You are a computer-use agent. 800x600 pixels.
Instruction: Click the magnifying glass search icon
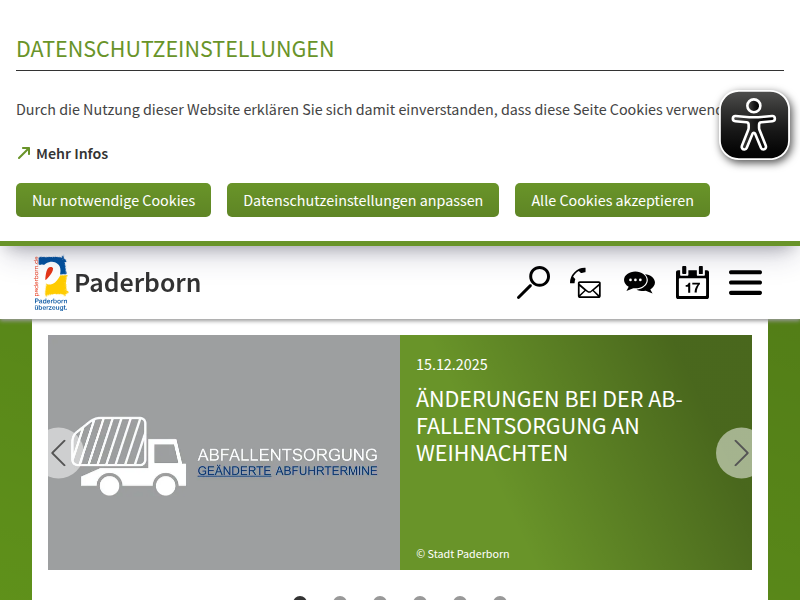click(533, 283)
